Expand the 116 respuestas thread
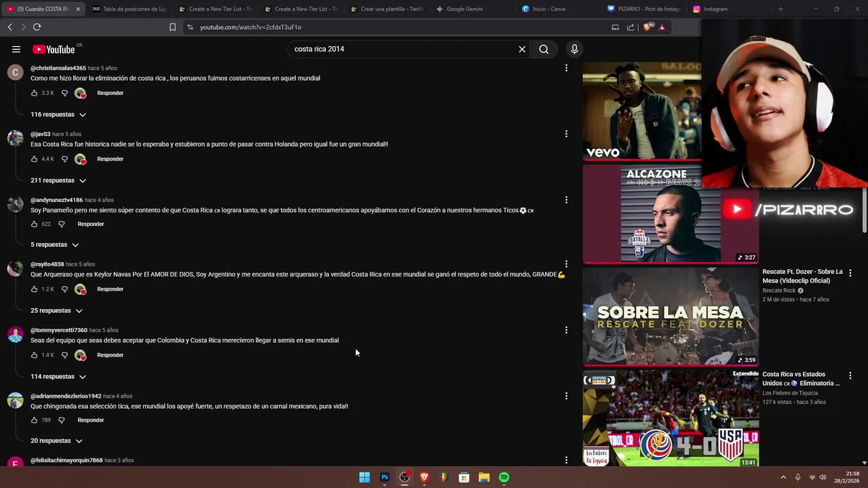Viewport: 868px width, 488px height. coord(58,115)
